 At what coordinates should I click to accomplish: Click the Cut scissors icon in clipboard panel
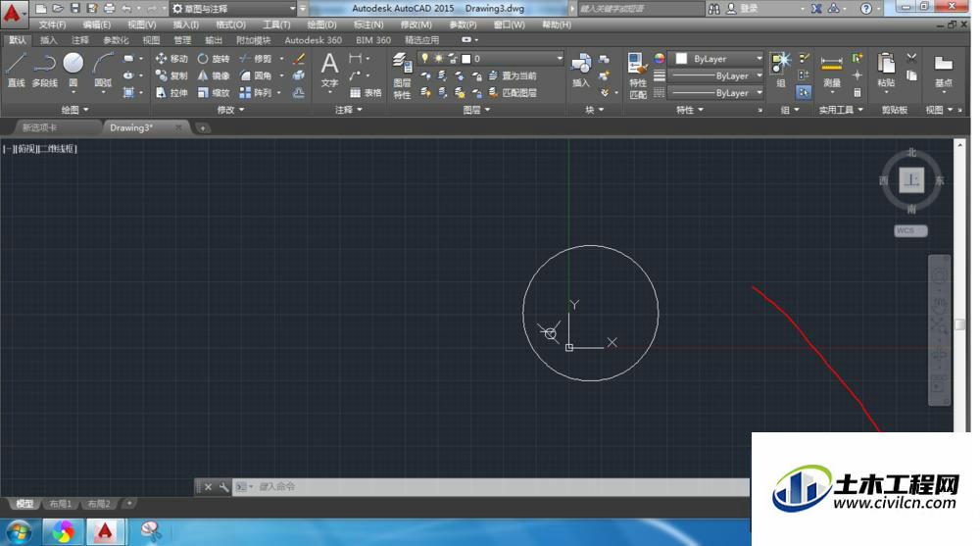[x=911, y=58]
